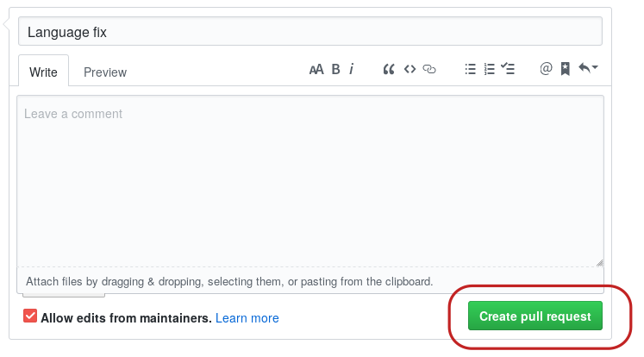
Task: Uncheck Allow edits from maintainers
Action: 30,316
